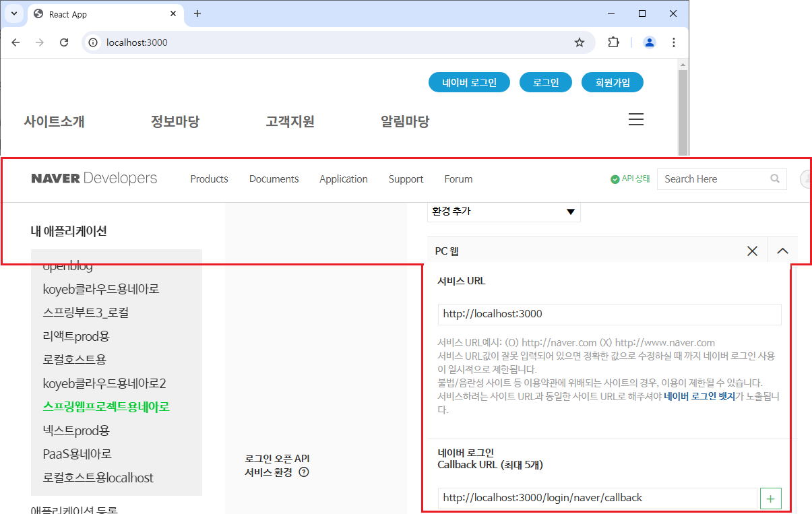Click the 회원가입 button
Screen dimensions: 812x514
[x=613, y=83]
